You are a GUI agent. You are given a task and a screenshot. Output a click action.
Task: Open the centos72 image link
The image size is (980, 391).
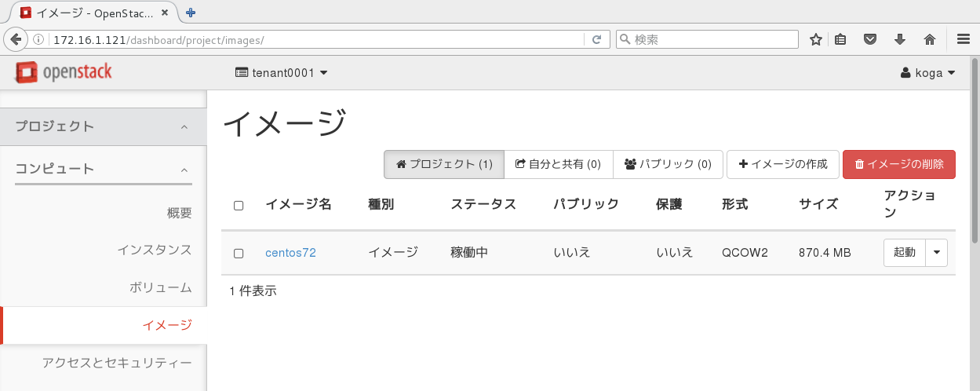(290, 253)
